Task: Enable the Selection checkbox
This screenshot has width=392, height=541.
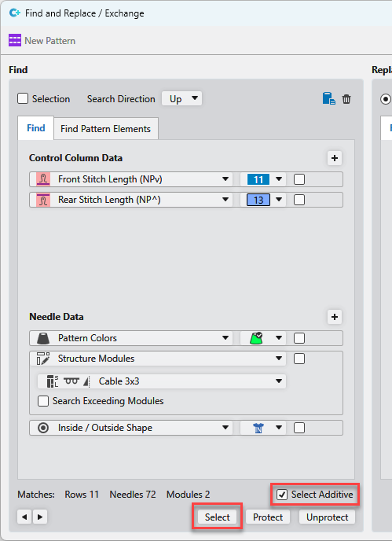Action: coord(23,98)
